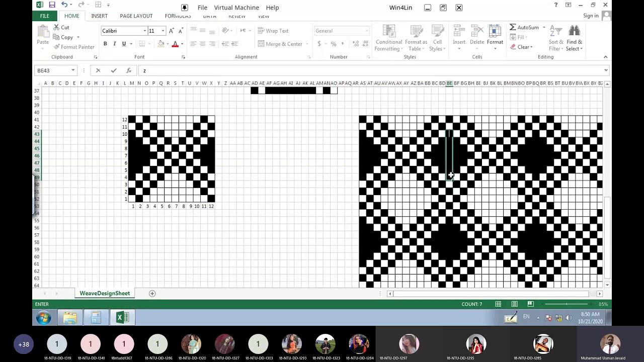
Task: Click the zoom slider in status bar
Action: (567, 304)
